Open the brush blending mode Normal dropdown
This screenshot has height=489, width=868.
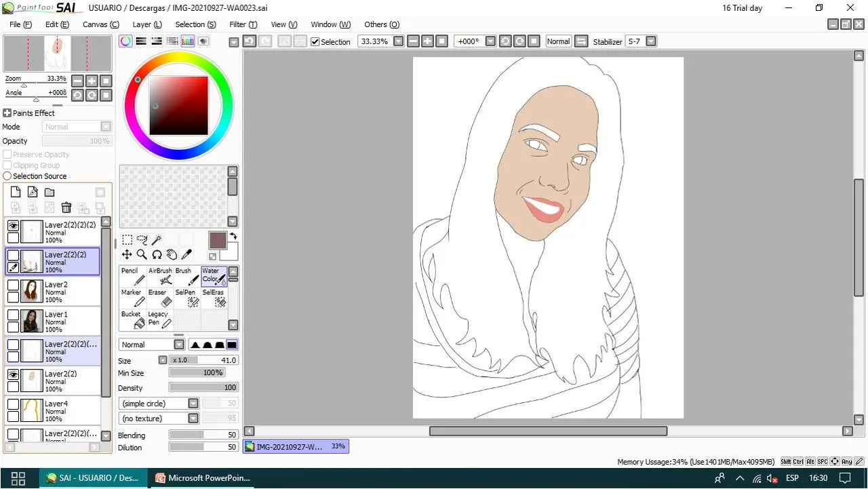tap(179, 345)
